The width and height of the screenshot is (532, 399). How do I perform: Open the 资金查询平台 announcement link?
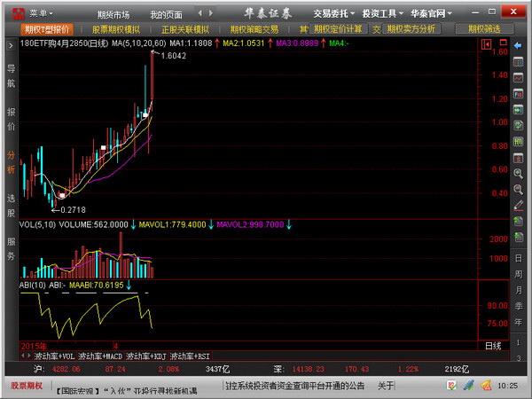point(295,386)
